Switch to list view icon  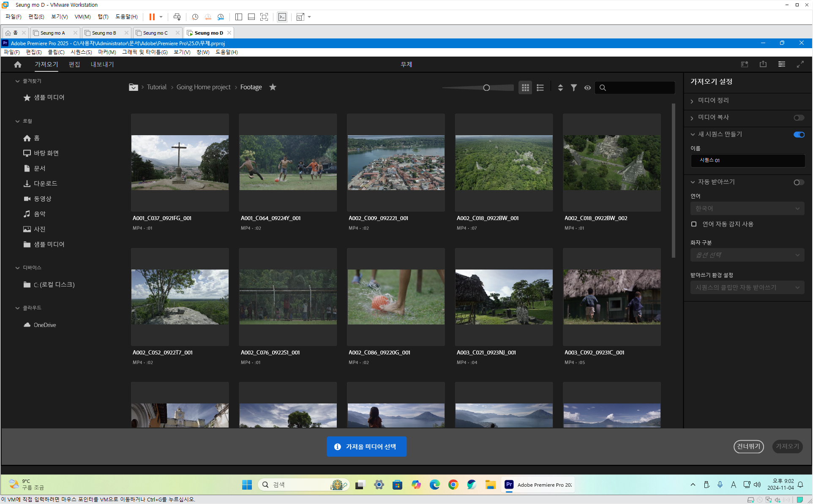(x=540, y=87)
